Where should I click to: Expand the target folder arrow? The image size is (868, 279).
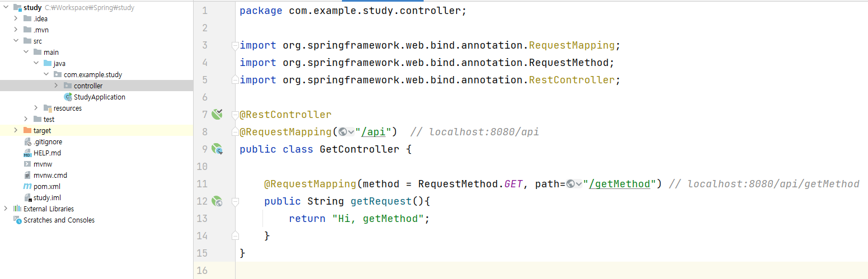point(16,131)
